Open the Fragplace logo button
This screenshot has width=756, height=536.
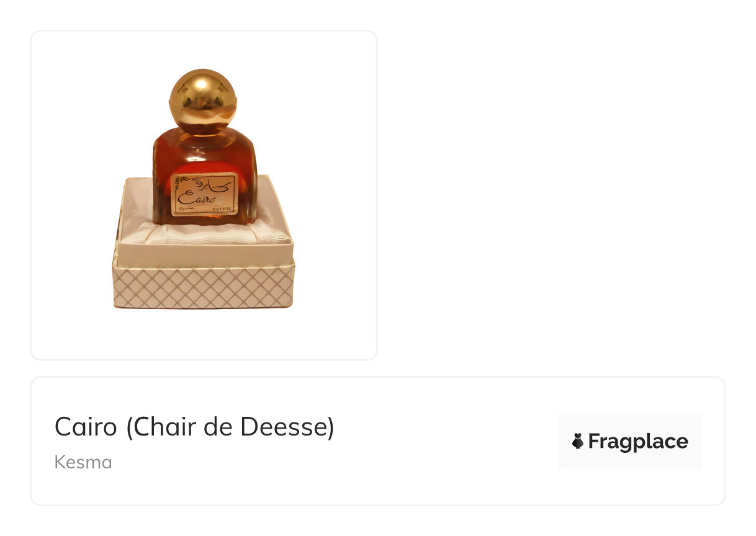(629, 441)
